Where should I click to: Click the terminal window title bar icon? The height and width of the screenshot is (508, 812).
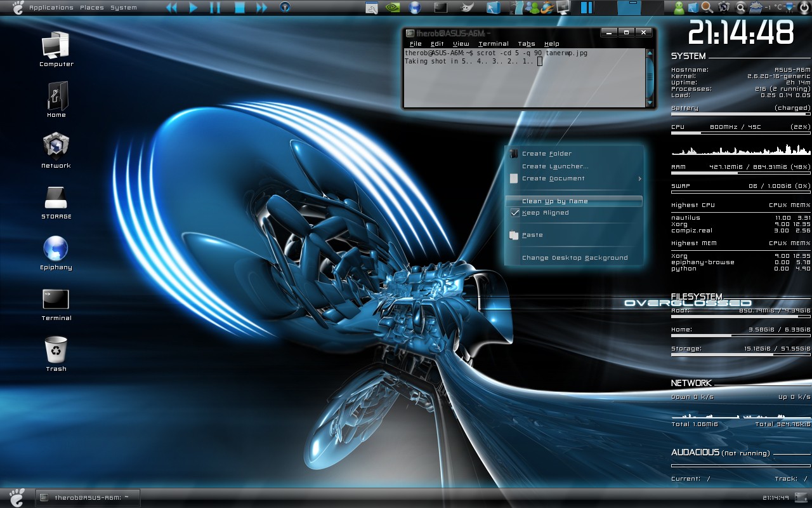click(410, 32)
